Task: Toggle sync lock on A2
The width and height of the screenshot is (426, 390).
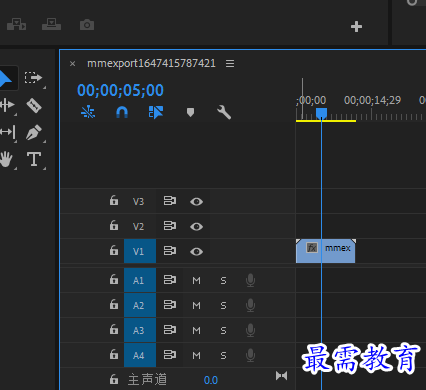Action: coord(170,305)
